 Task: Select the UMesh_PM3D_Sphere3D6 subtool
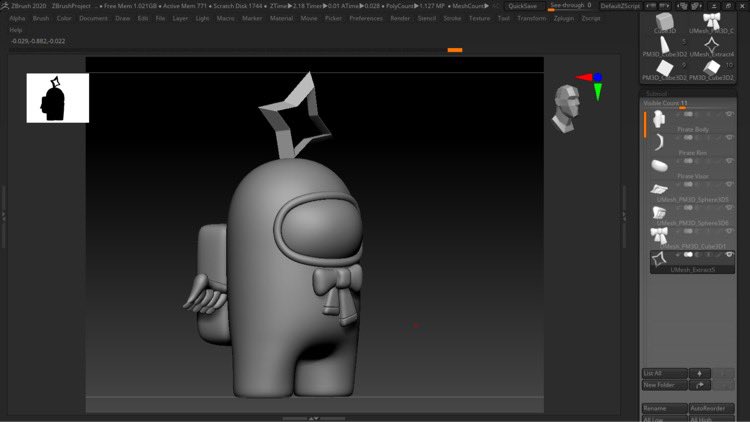[692, 215]
